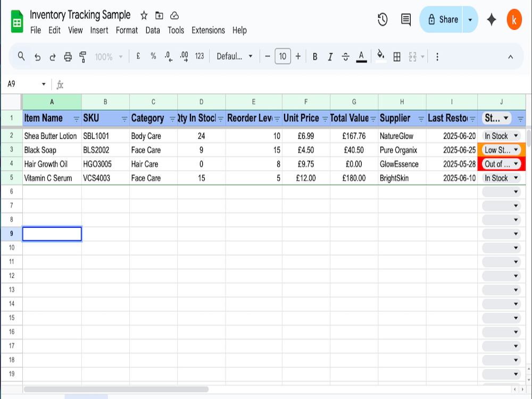532x399 pixels.
Task: Open the Google Sheets home icon
Action: click(x=17, y=22)
